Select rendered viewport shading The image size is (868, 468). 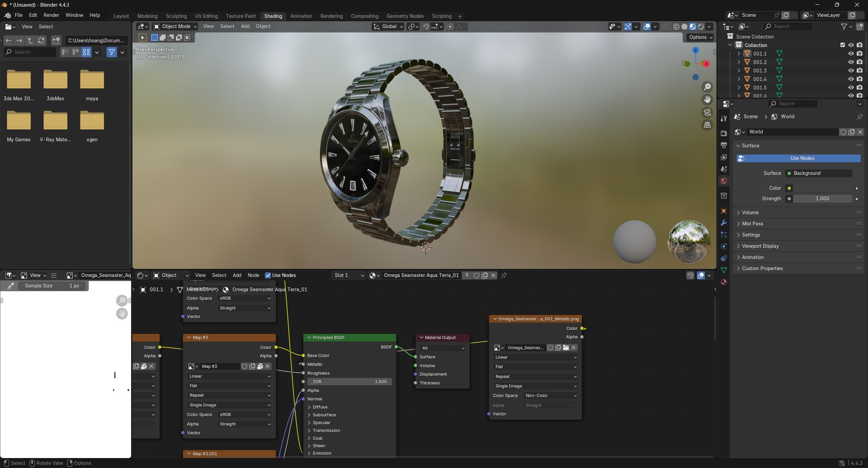[701, 27]
